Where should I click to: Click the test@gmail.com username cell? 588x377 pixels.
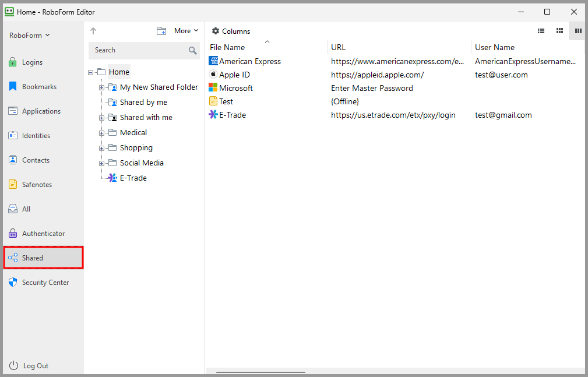(x=504, y=115)
